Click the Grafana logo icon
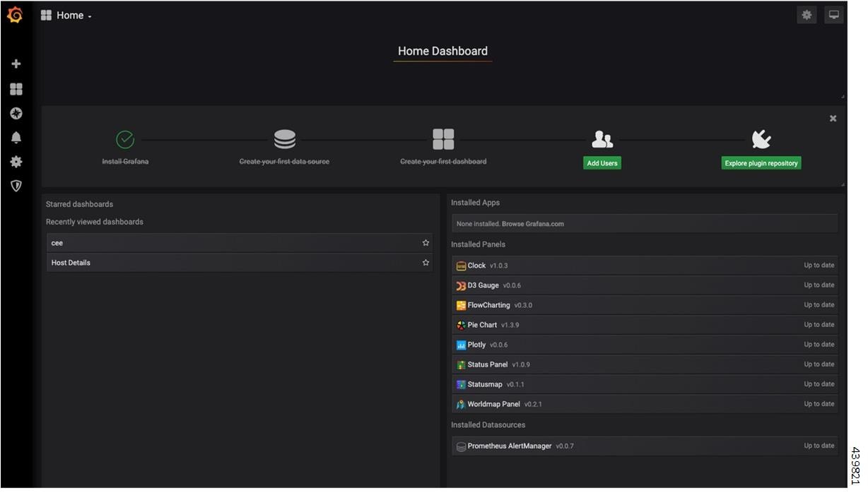 click(15, 14)
